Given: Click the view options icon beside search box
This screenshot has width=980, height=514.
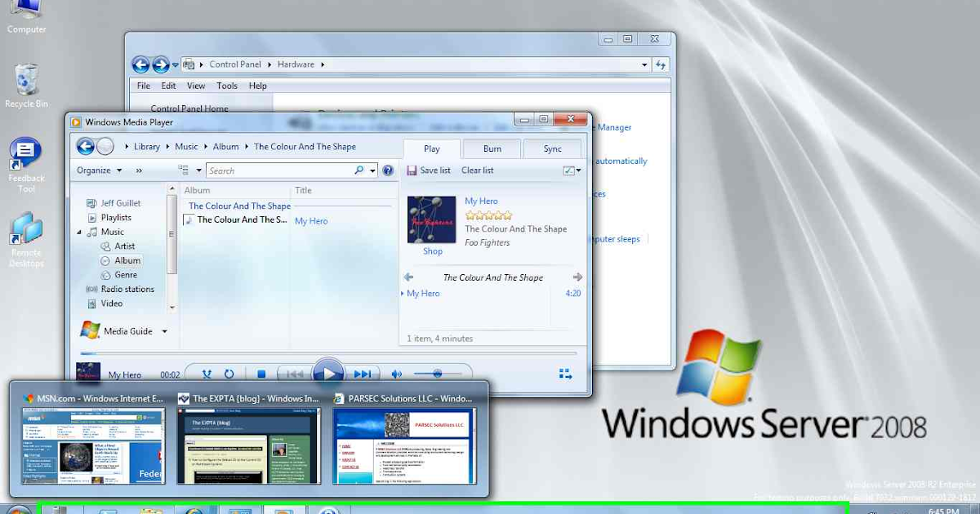Looking at the screenshot, I should tap(184, 171).
